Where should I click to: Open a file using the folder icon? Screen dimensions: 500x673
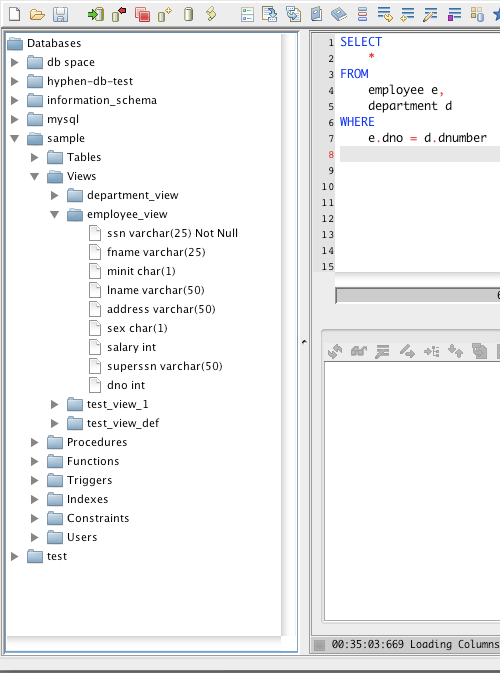pyautogui.click(x=37, y=15)
